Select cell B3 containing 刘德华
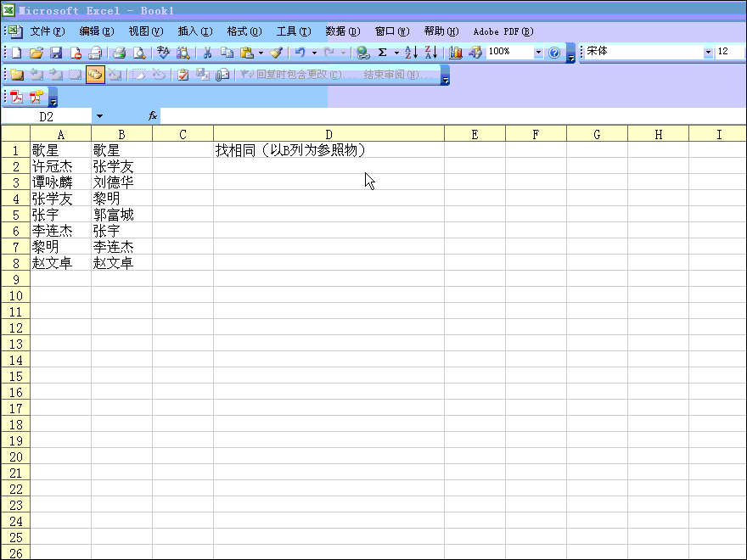Viewport: 747px width, 560px height. (121, 182)
